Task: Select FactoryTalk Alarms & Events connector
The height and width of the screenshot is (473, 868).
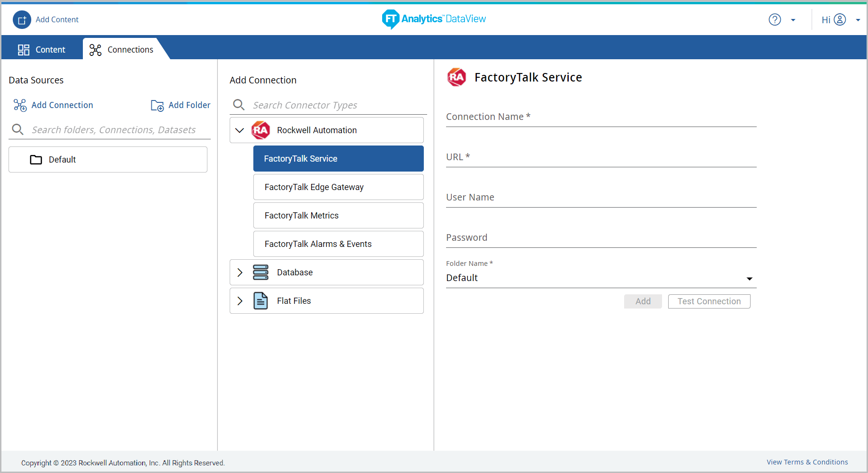Action: coord(339,244)
